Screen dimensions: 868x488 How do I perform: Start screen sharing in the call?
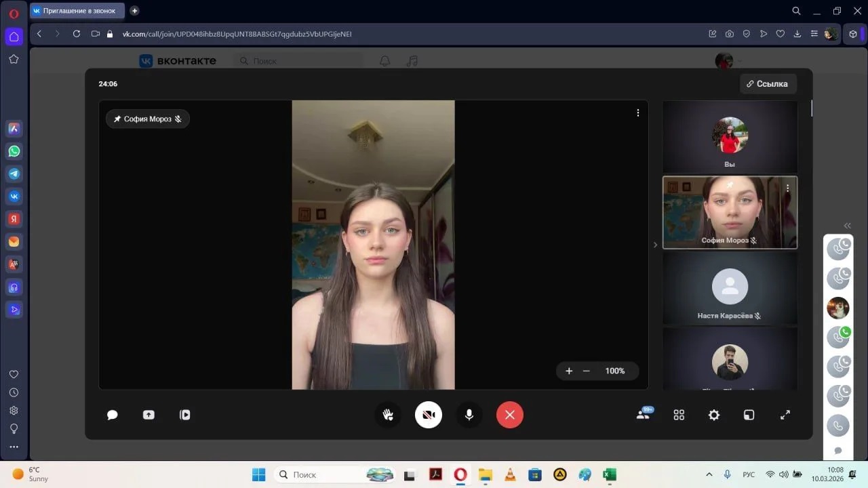click(x=149, y=415)
